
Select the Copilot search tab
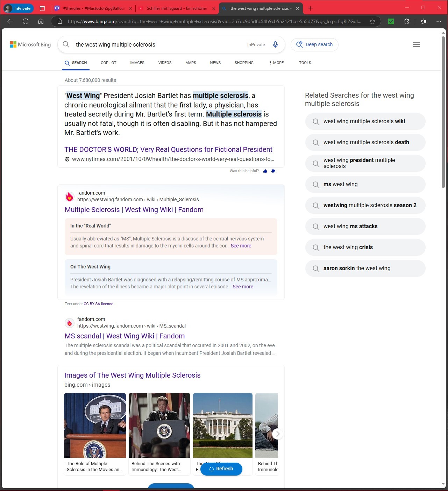coord(108,63)
